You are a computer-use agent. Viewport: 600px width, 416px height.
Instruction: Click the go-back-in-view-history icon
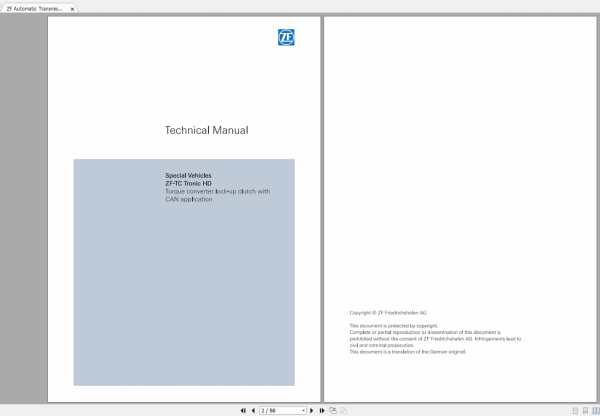point(333,410)
